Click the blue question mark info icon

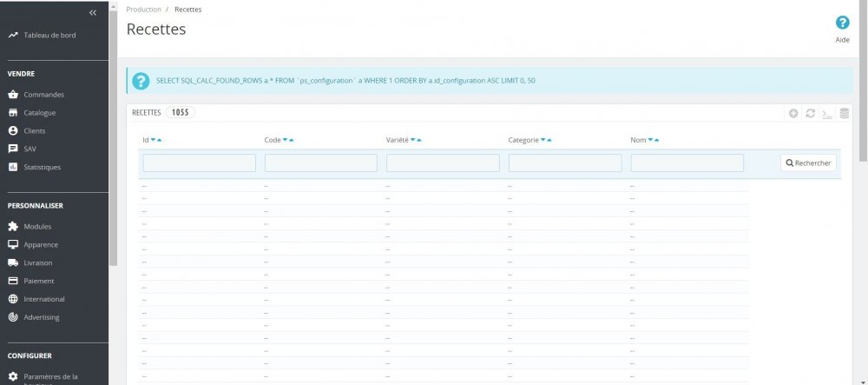(141, 81)
